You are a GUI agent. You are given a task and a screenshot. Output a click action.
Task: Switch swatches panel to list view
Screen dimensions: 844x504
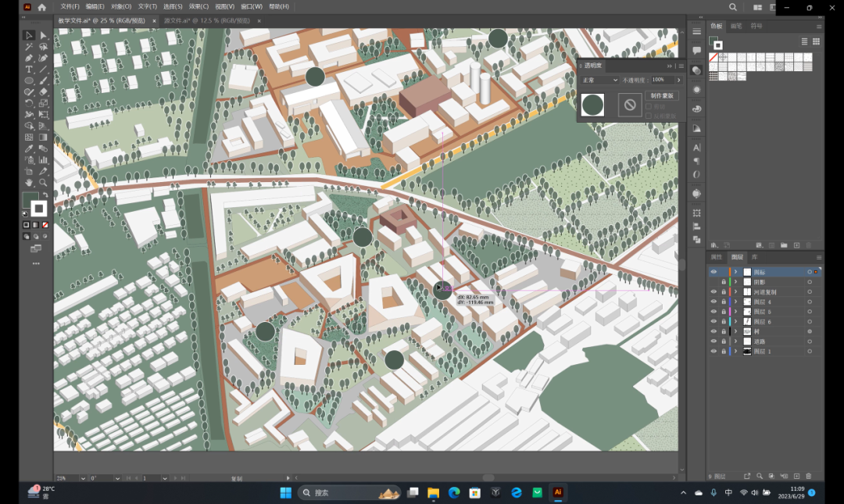(x=804, y=41)
